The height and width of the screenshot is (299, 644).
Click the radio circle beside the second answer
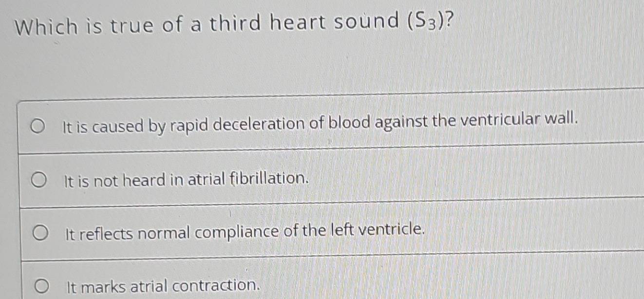tap(39, 179)
